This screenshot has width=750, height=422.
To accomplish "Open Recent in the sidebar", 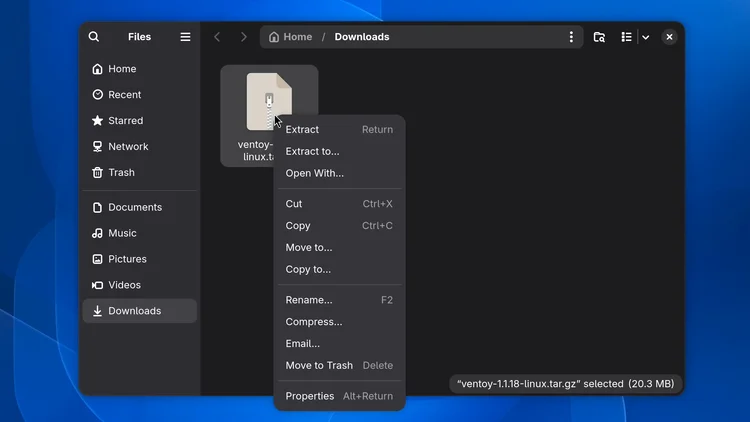I will point(140,95).
